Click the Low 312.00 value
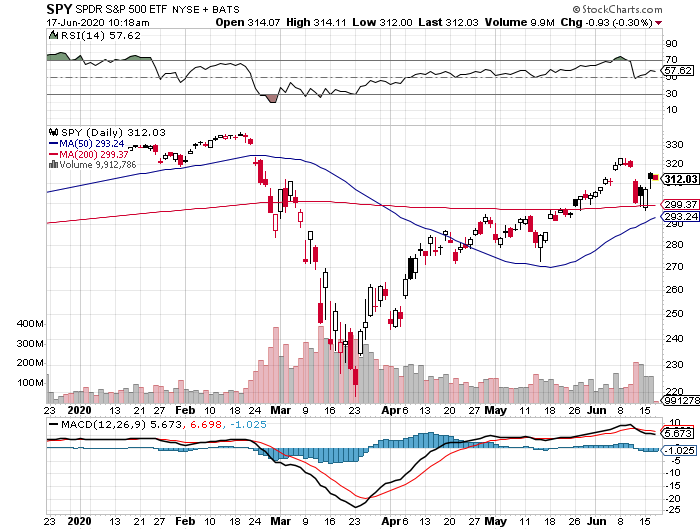This screenshot has height=530, width=700. (382, 22)
